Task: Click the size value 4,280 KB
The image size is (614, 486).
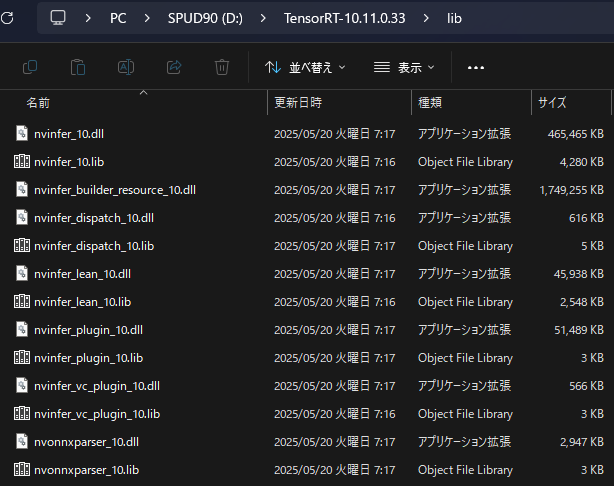Action: point(581,162)
